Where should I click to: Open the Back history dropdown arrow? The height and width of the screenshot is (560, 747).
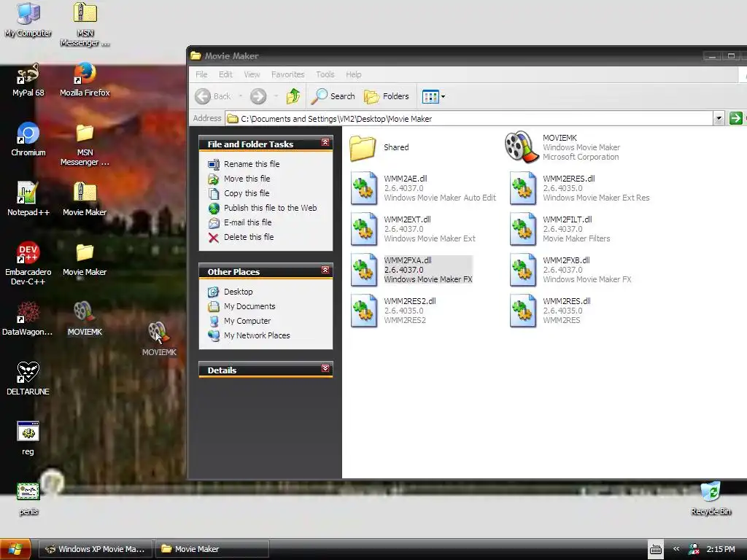pyautogui.click(x=241, y=97)
